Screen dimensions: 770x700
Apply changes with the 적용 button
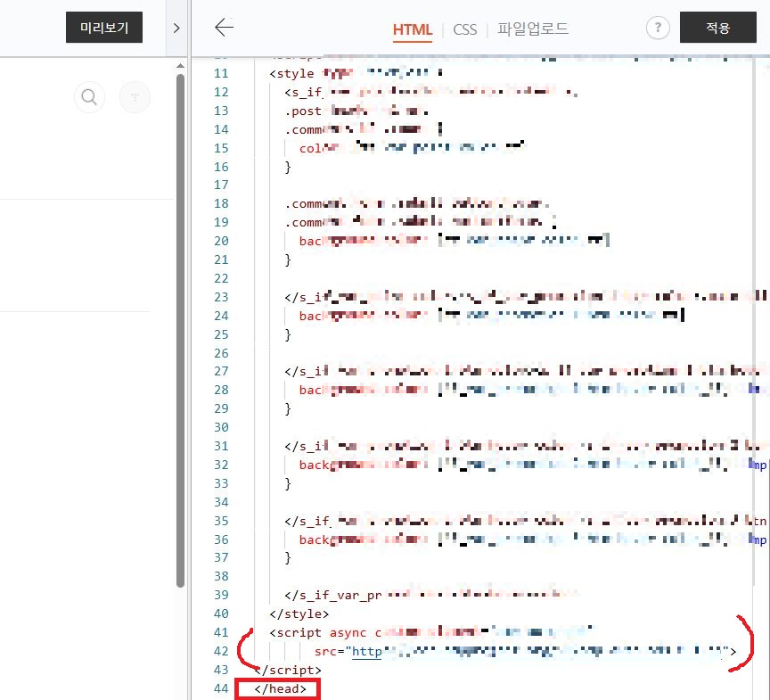718,28
